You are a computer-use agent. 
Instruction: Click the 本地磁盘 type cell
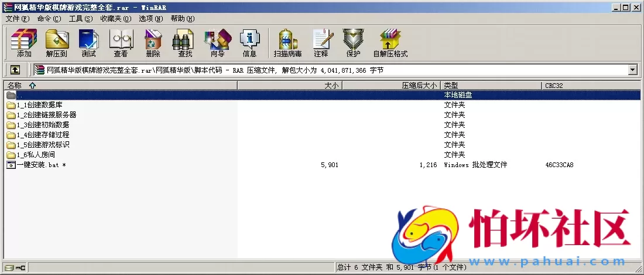pos(458,95)
